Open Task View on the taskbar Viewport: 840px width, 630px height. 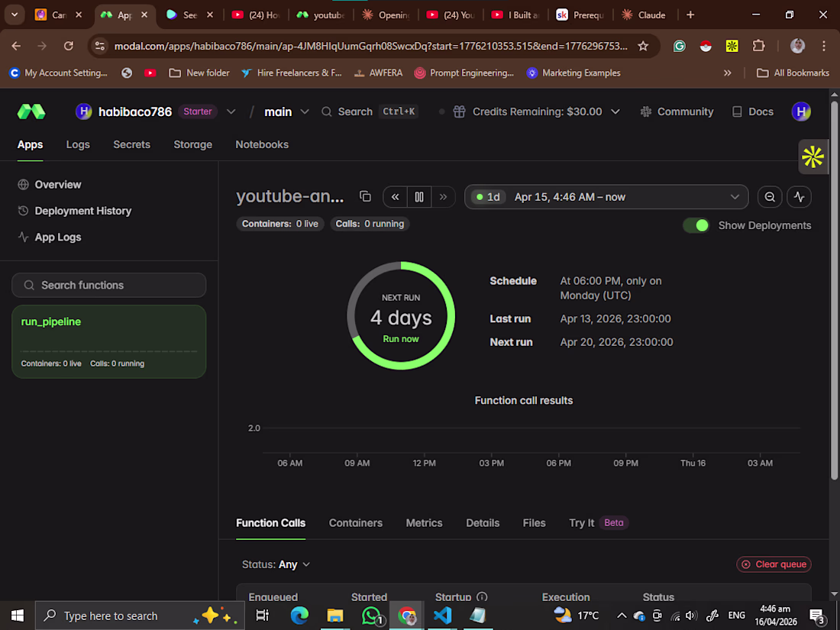tap(263, 615)
